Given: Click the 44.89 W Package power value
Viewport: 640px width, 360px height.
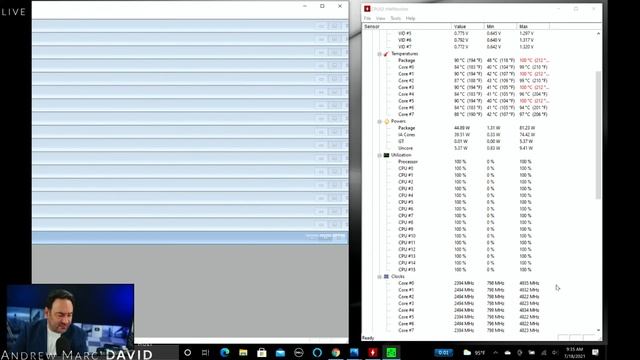Looking at the screenshot, I should (x=462, y=128).
